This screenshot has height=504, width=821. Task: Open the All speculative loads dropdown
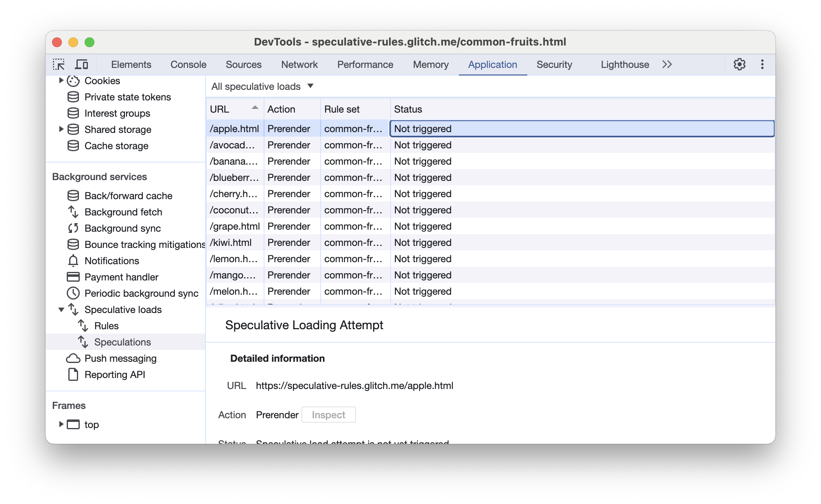point(263,86)
